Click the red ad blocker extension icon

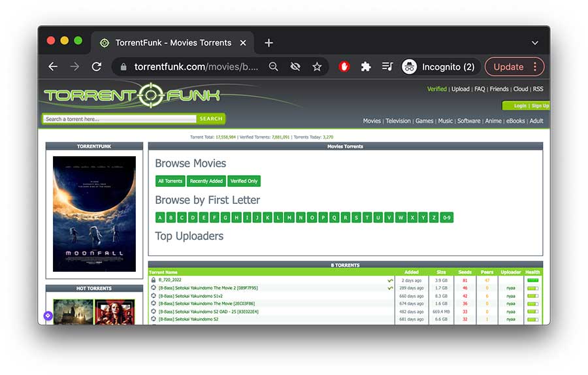pos(344,67)
